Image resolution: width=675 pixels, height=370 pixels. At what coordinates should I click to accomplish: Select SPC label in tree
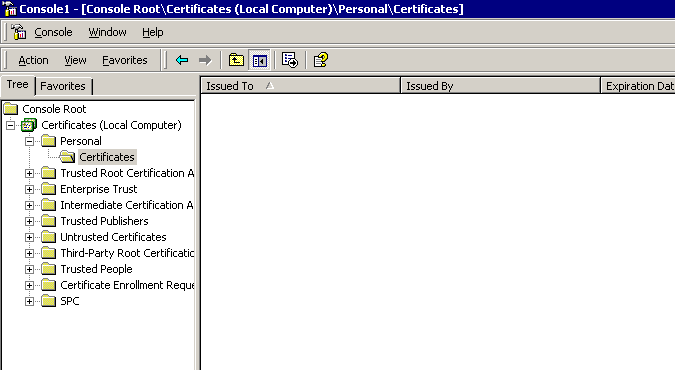[x=70, y=301]
